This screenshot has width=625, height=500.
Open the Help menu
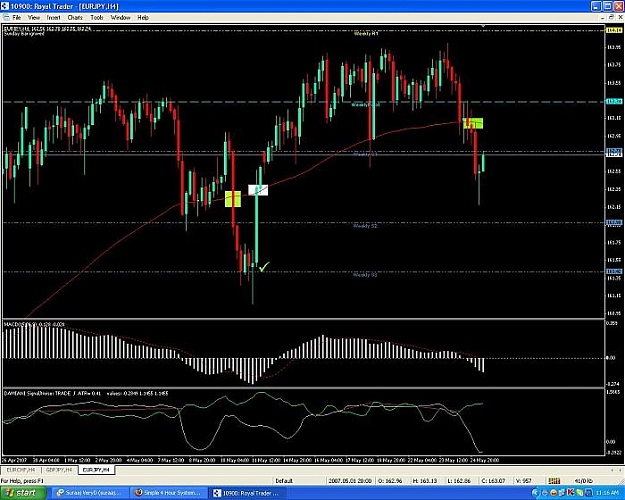click(x=143, y=18)
